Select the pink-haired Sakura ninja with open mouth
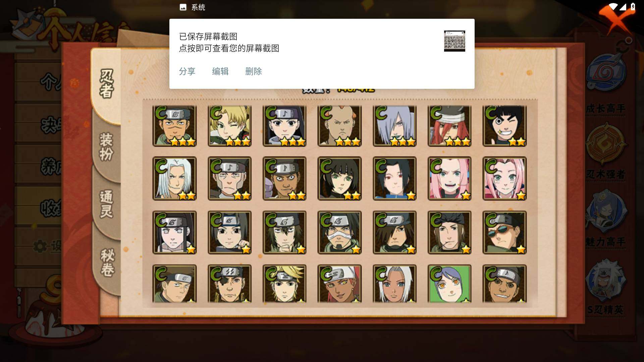The width and height of the screenshot is (644, 362). point(449,179)
